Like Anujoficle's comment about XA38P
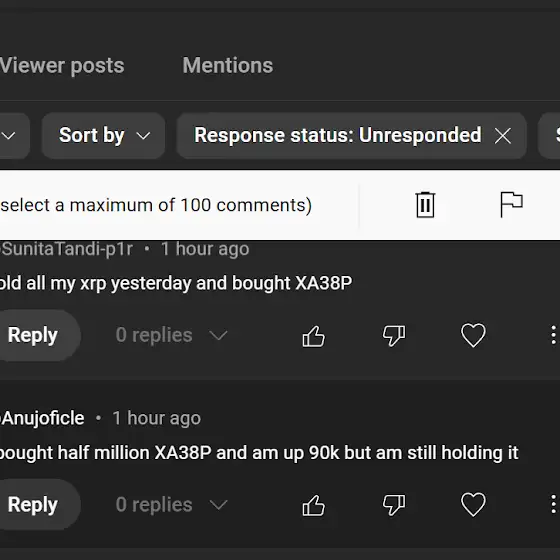560x560 pixels. (x=313, y=505)
